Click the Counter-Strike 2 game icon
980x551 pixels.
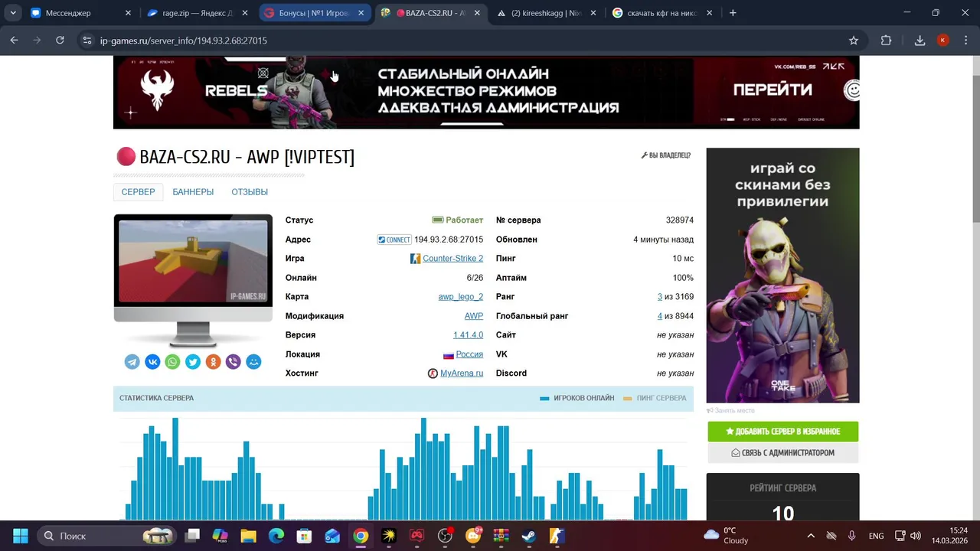pos(415,259)
